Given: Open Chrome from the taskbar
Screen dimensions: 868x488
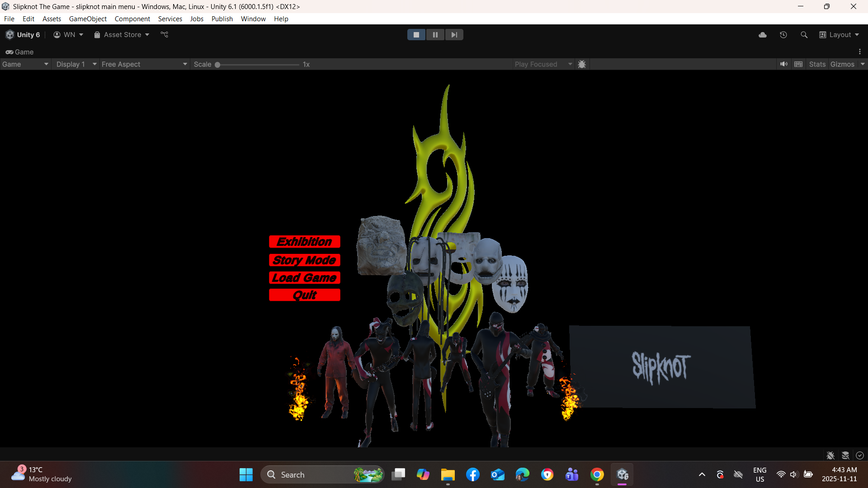Looking at the screenshot, I should 597,475.
